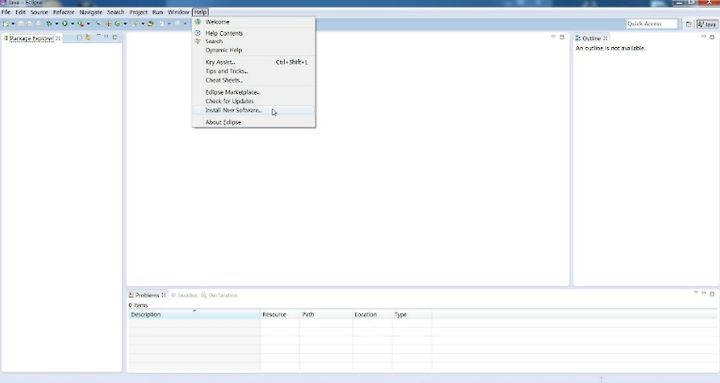This screenshot has height=383, width=720.
Task: Switch to the Javadoc tab
Action: (184, 295)
